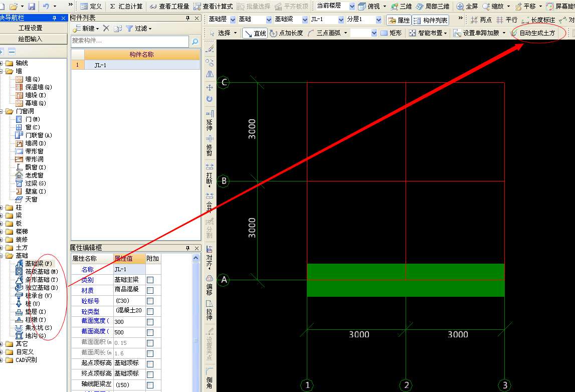Screen dimensions: 575x392
Task: Toggle the 构件列表 panel button in toolbar
Action: pyautogui.click(x=431, y=20)
